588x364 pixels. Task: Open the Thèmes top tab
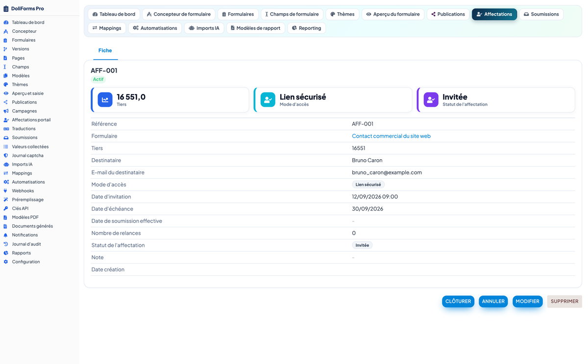click(x=343, y=14)
